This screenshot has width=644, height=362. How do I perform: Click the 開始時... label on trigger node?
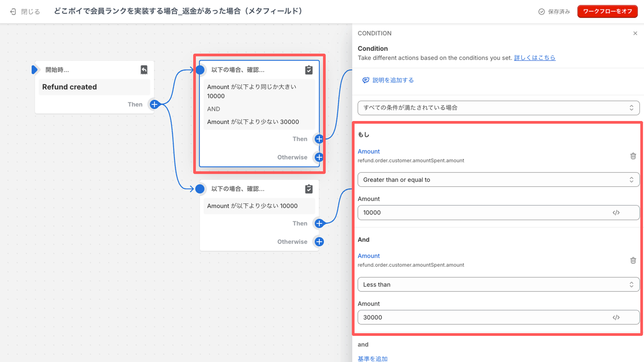[57, 70]
